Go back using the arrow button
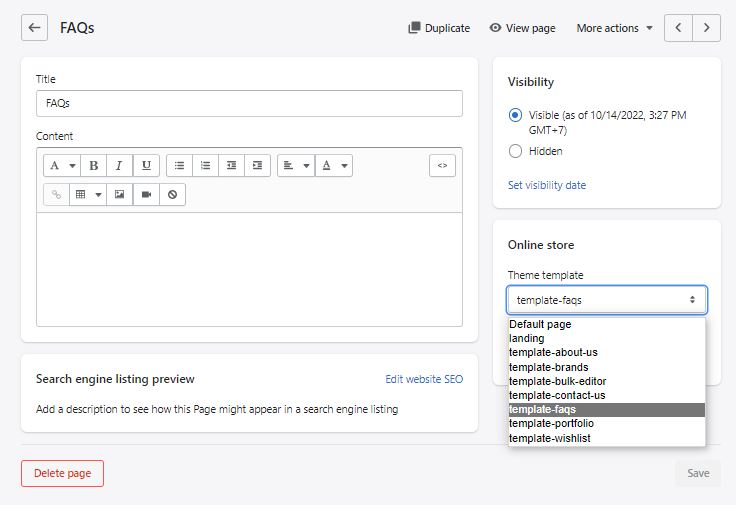The height and width of the screenshot is (505, 736). (x=34, y=28)
